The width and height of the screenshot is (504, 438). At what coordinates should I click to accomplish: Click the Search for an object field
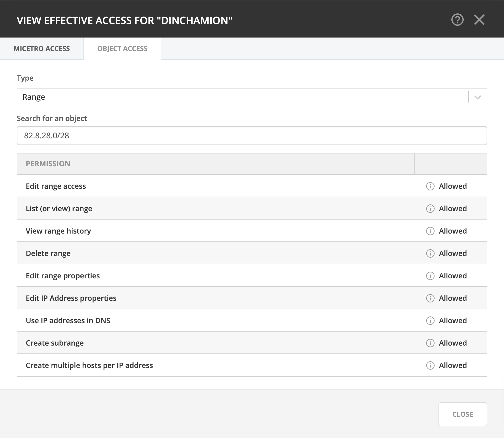pos(252,136)
